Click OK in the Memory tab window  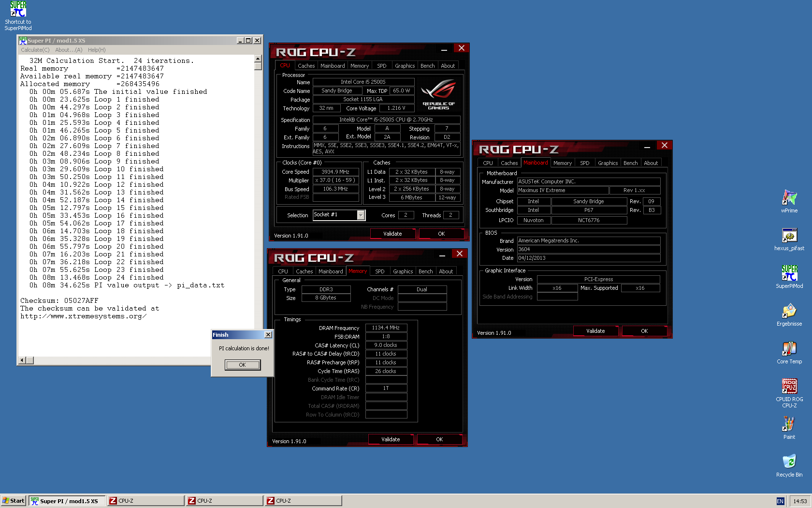pyautogui.click(x=439, y=439)
